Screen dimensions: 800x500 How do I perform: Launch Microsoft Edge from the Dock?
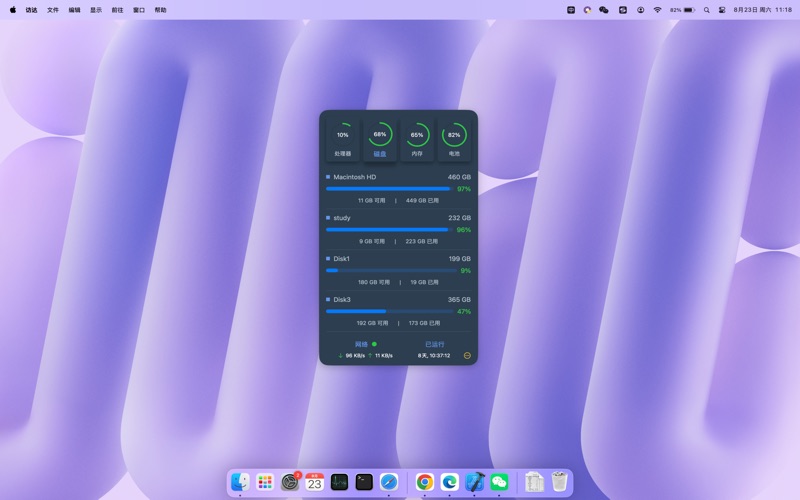tap(449, 482)
